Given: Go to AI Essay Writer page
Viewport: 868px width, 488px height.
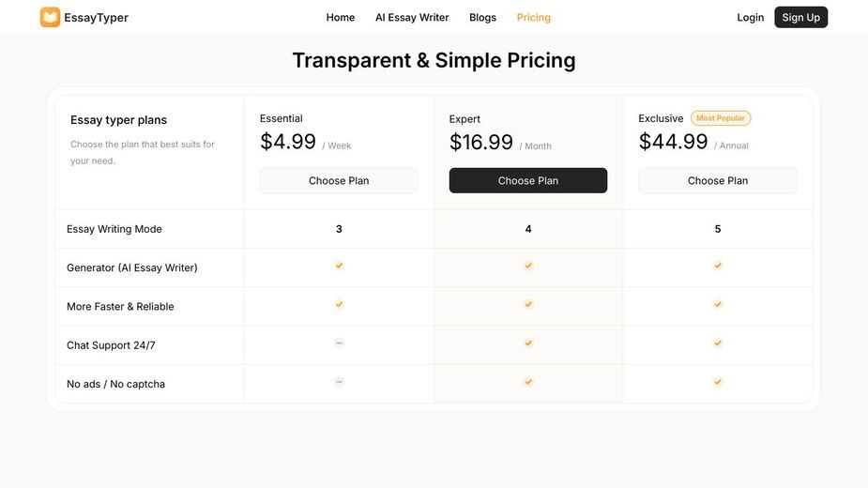Looking at the screenshot, I should (412, 17).
